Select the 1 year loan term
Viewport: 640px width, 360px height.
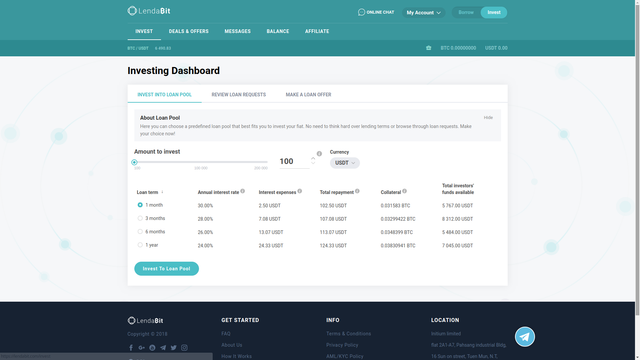[140, 245]
